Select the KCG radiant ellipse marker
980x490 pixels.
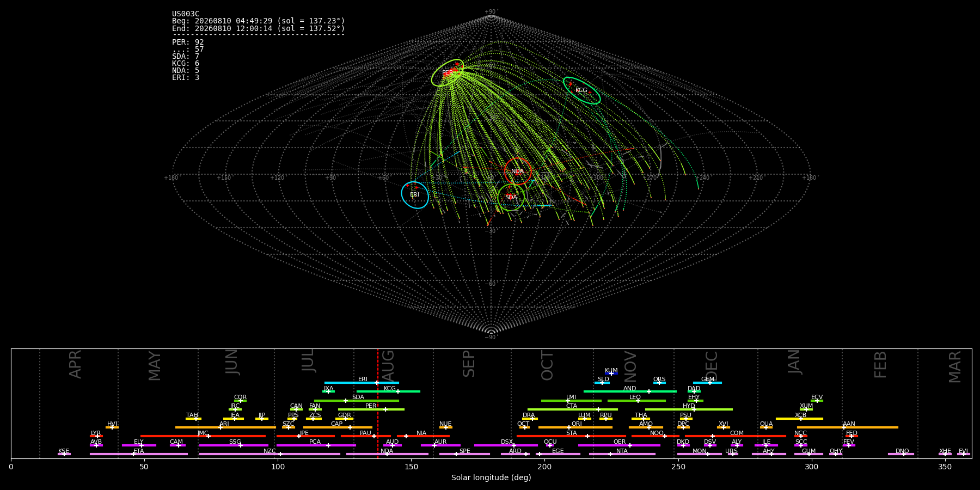(x=581, y=90)
